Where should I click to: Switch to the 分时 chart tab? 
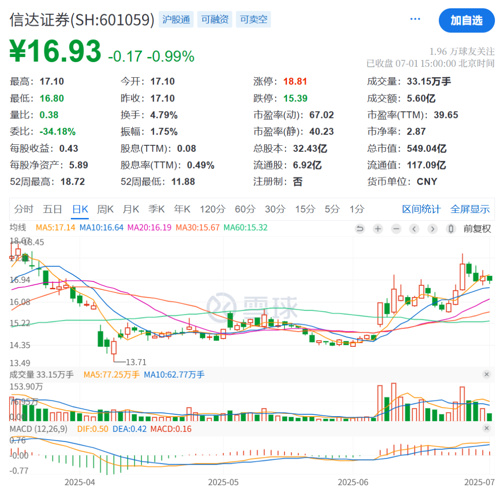click(x=24, y=209)
